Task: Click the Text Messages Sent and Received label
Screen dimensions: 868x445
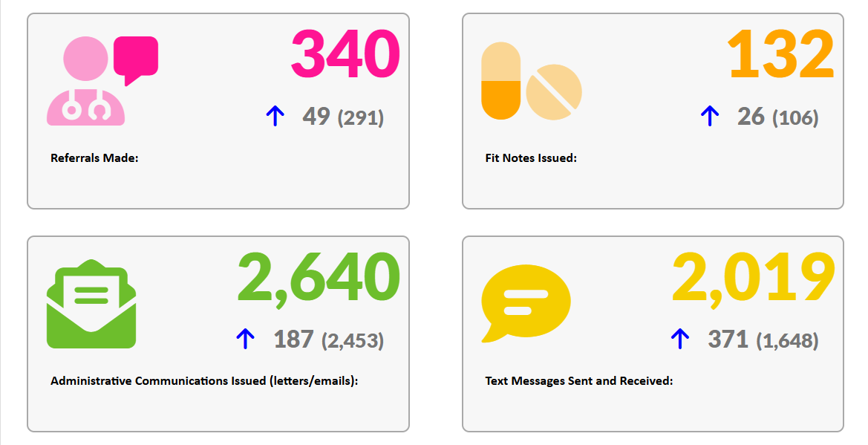Action: tap(579, 381)
